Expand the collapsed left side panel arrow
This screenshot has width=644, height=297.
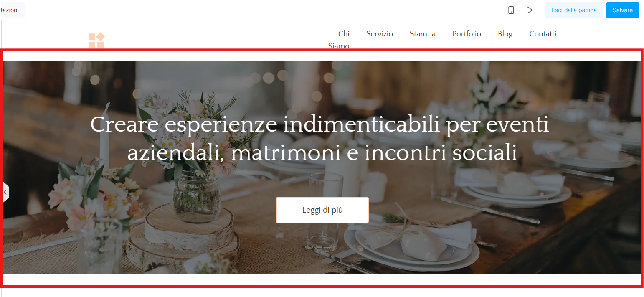point(5,192)
